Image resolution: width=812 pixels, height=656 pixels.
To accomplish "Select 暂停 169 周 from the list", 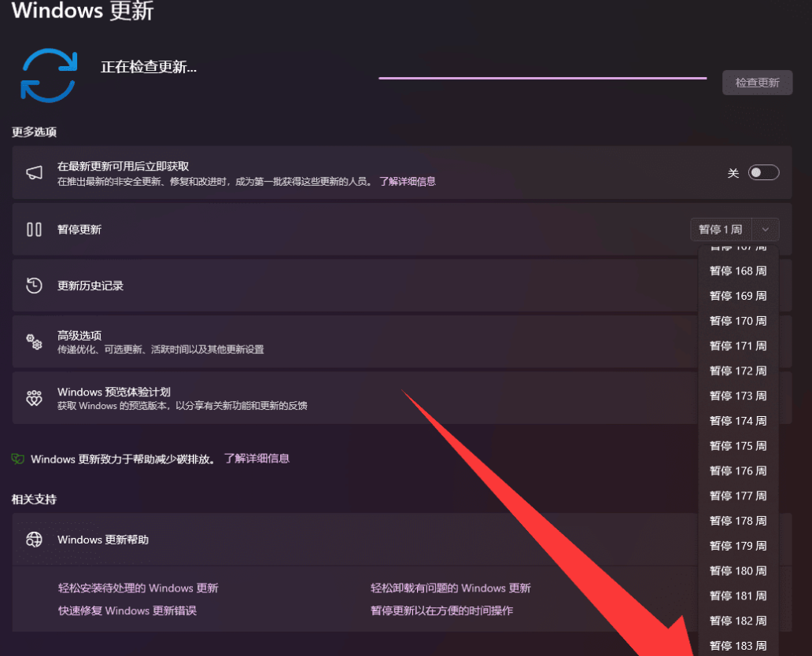I will 738,296.
